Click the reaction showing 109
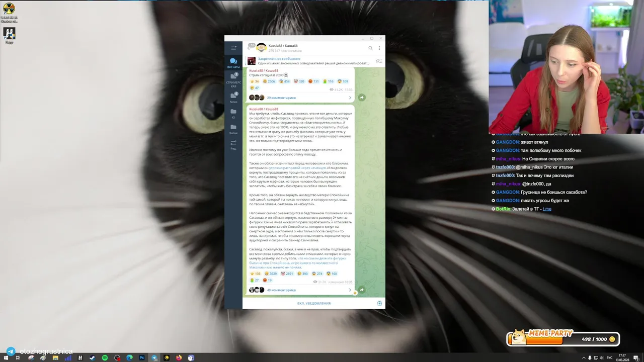The height and width of the screenshot is (362, 644). coord(343,81)
